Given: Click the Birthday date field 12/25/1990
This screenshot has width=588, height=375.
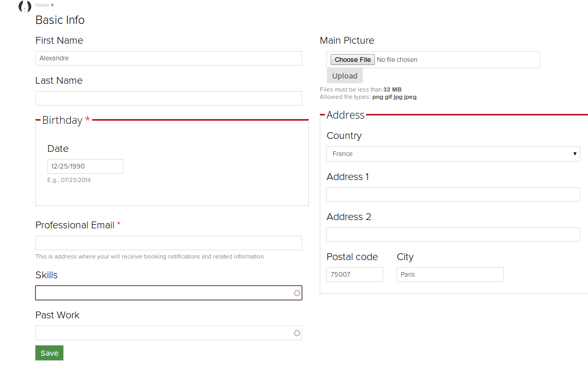Looking at the screenshot, I should (85, 166).
